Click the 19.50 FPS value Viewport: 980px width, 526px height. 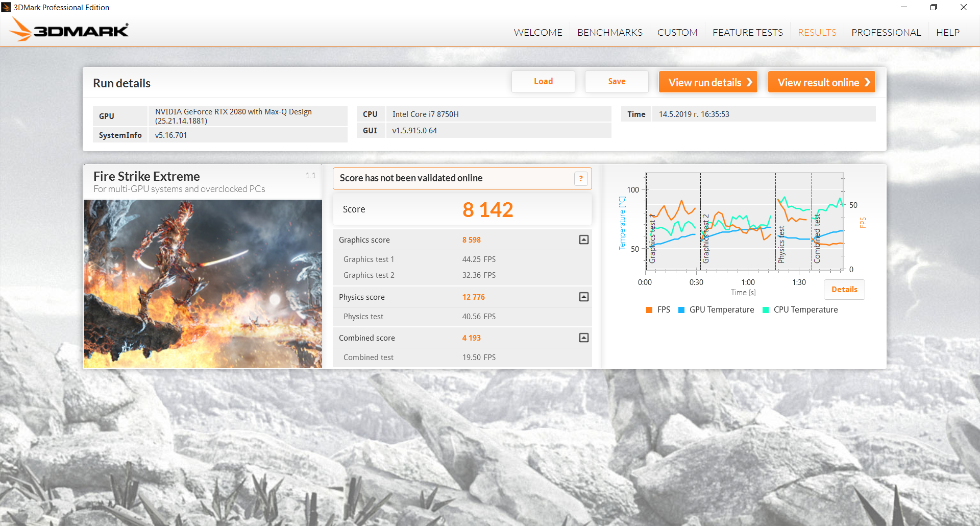pos(479,357)
